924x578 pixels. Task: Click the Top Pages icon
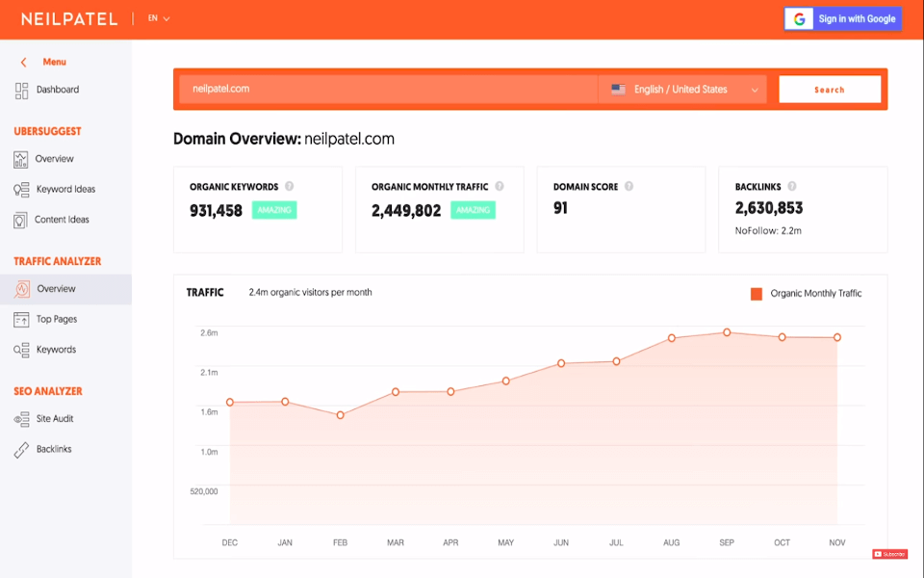click(21, 319)
